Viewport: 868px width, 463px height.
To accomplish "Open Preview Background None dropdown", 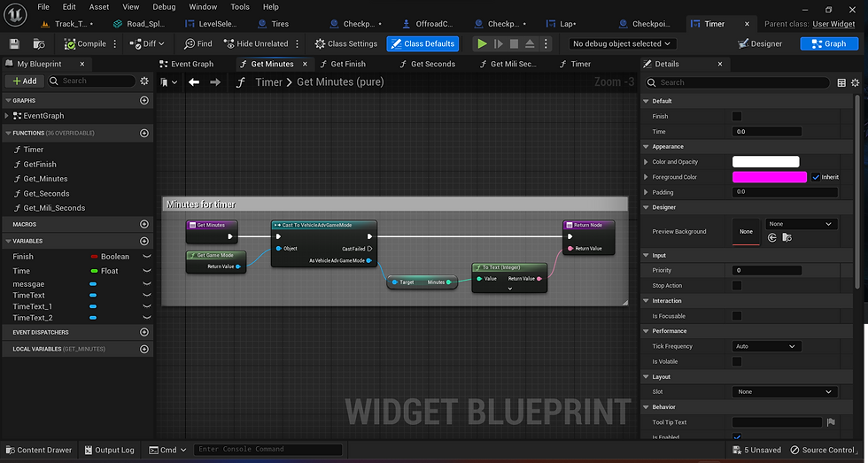I will tap(801, 224).
